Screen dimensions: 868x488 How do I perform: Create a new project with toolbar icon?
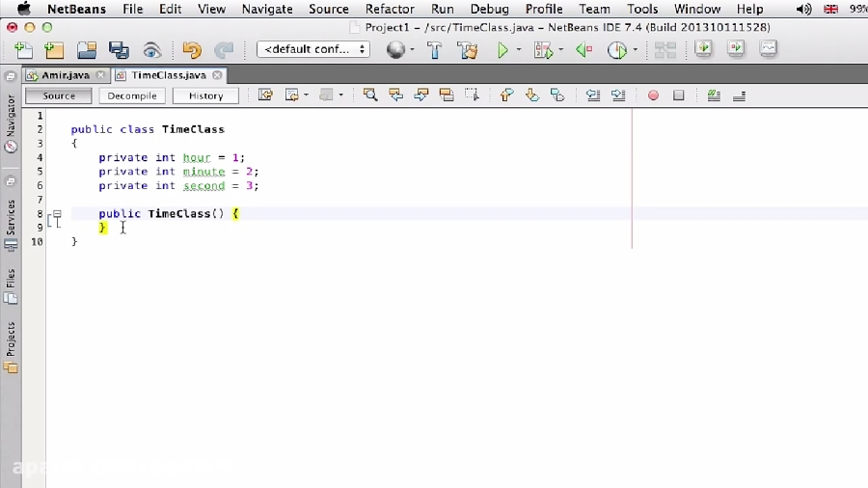(x=54, y=50)
